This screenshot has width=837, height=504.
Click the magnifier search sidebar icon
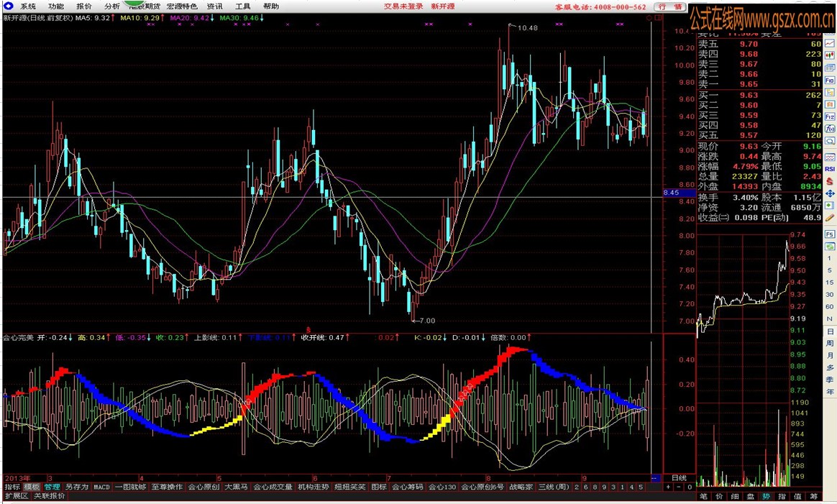tap(830, 141)
